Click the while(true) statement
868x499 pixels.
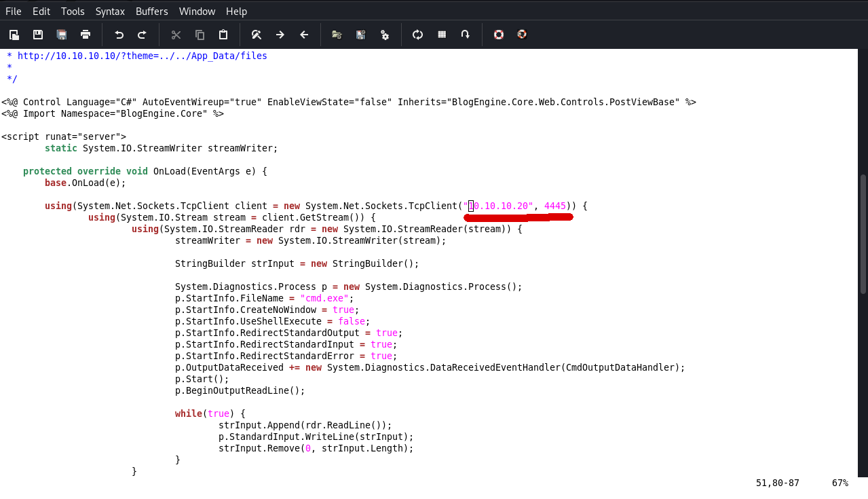coord(210,413)
